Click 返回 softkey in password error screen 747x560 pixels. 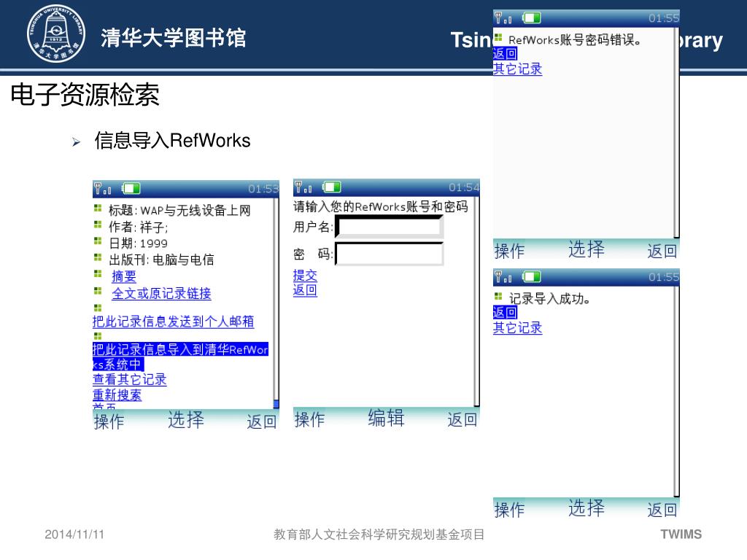662,251
